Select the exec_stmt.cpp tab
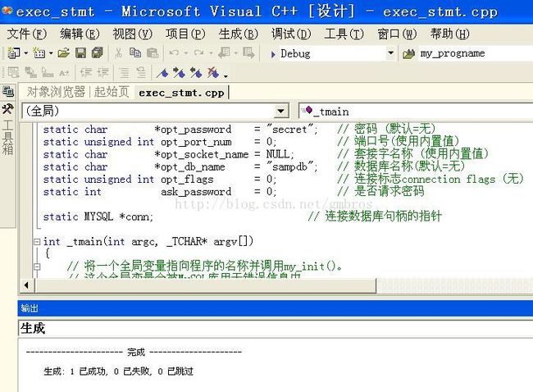The height and width of the screenshot is (392, 533). click(181, 93)
